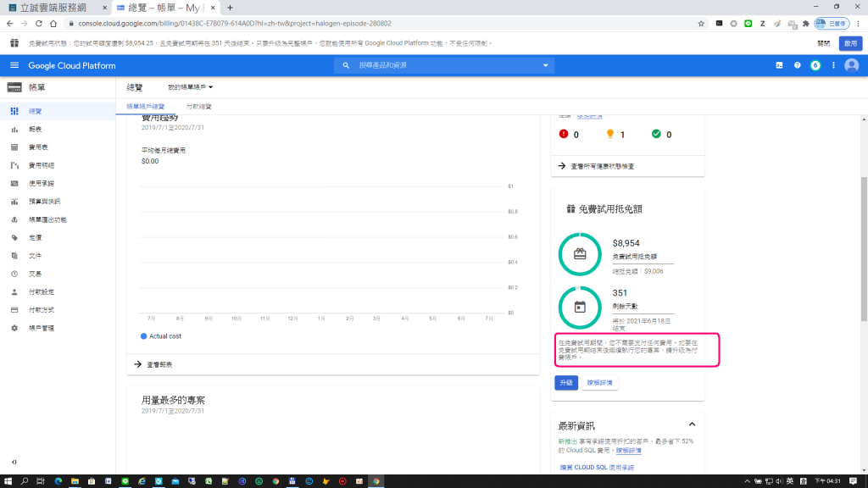The width and height of the screenshot is (868, 488).
Task: Open the user account avatar
Action: (x=851, y=65)
